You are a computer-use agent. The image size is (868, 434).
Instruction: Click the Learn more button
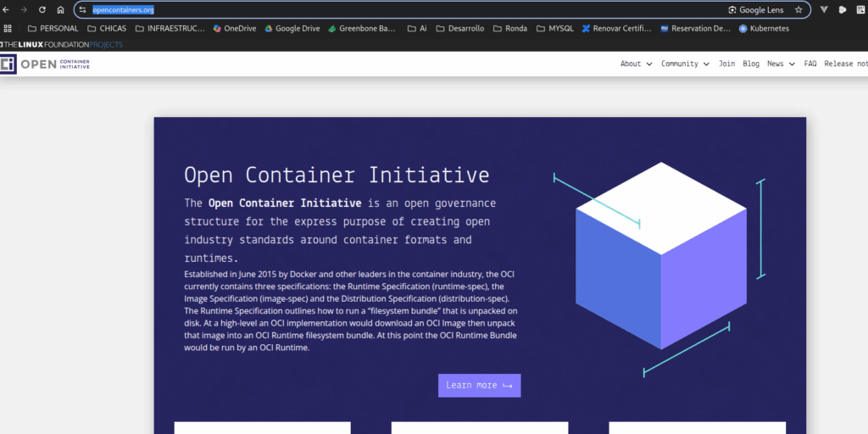click(x=480, y=386)
